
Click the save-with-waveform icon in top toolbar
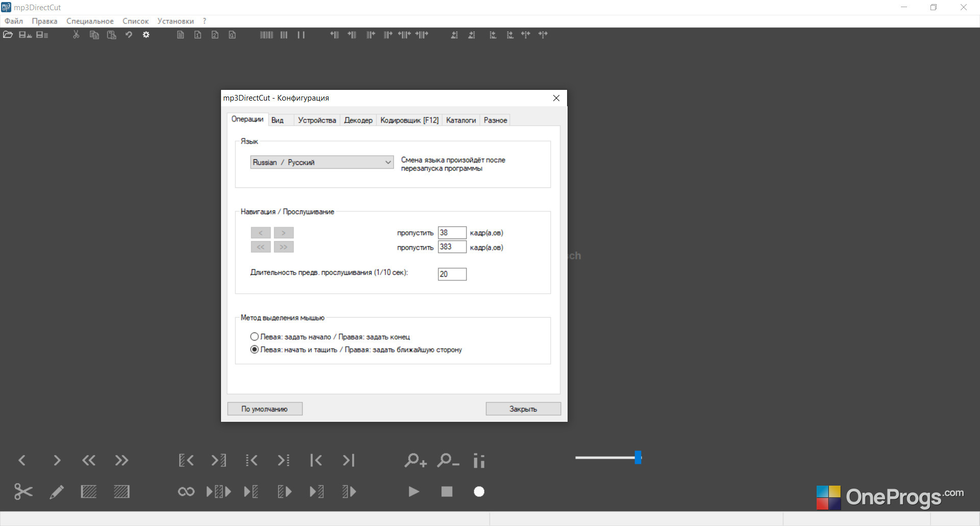coord(25,35)
